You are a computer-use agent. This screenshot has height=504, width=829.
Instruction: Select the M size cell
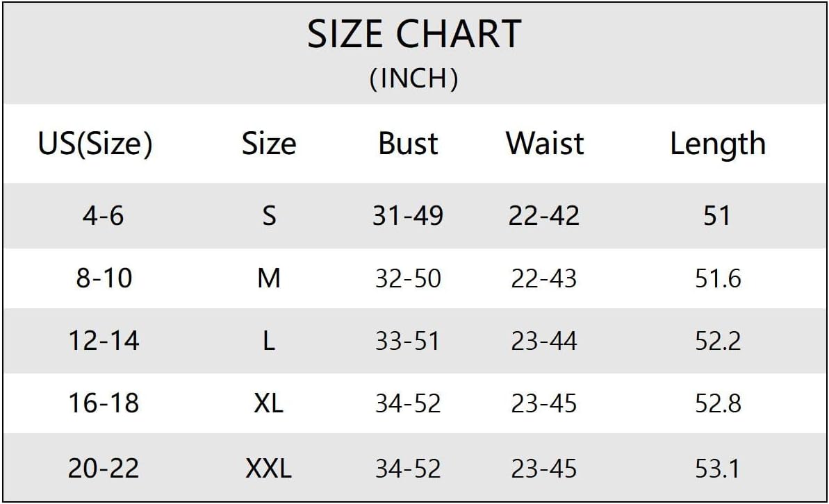coord(269,278)
